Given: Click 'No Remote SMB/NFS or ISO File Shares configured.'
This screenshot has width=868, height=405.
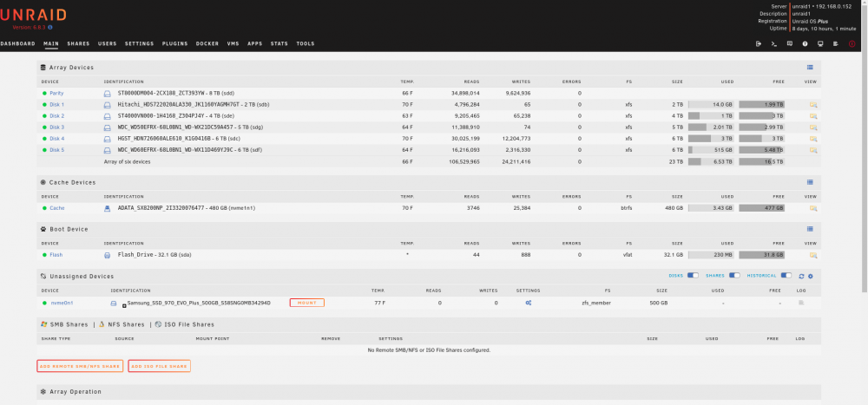Looking at the screenshot, I should [x=429, y=350].
